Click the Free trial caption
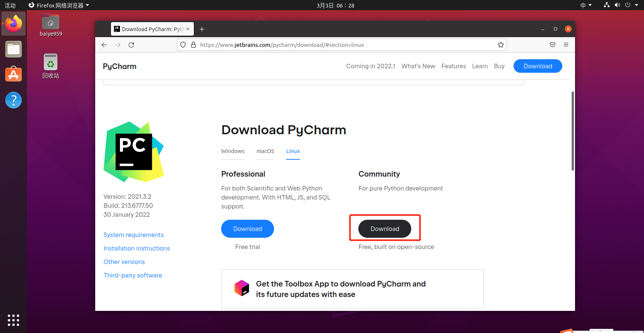Viewport: 644px width, 333px height. click(x=248, y=247)
